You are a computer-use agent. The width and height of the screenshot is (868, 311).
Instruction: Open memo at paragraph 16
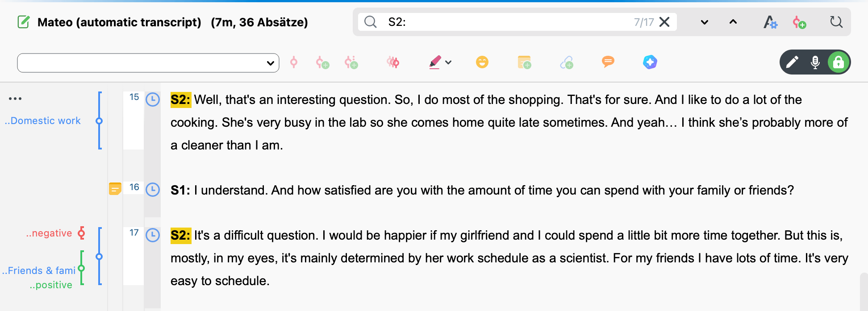(115, 189)
